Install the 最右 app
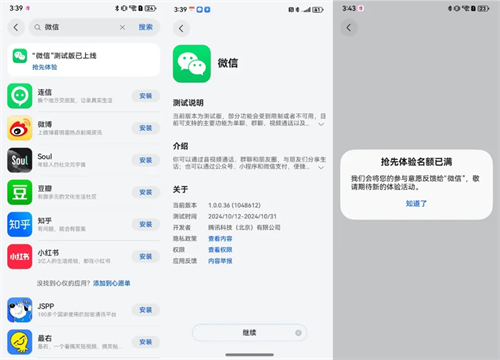 tap(146, 342)
